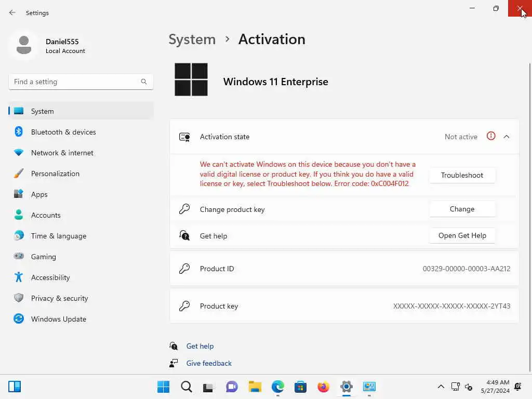Open Bluetooth & devices settings
Image resolution: width=532 pixels, height=399 pixels.
81,132
